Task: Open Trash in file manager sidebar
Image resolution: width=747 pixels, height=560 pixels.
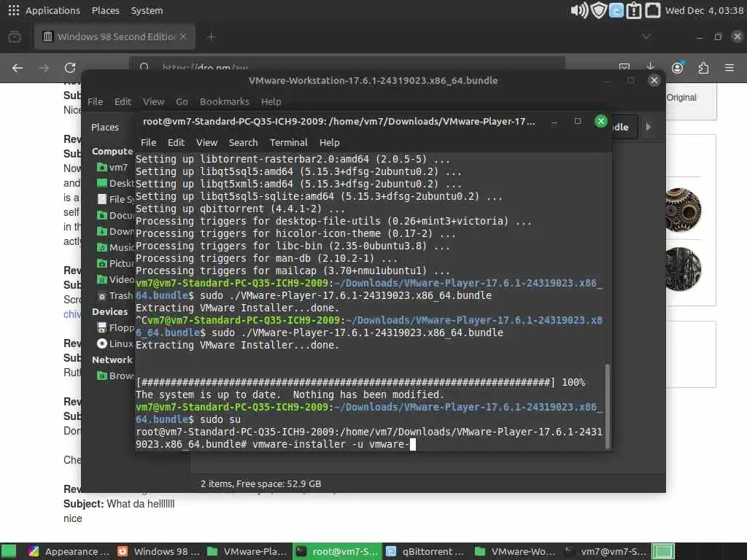Action: 115,296
